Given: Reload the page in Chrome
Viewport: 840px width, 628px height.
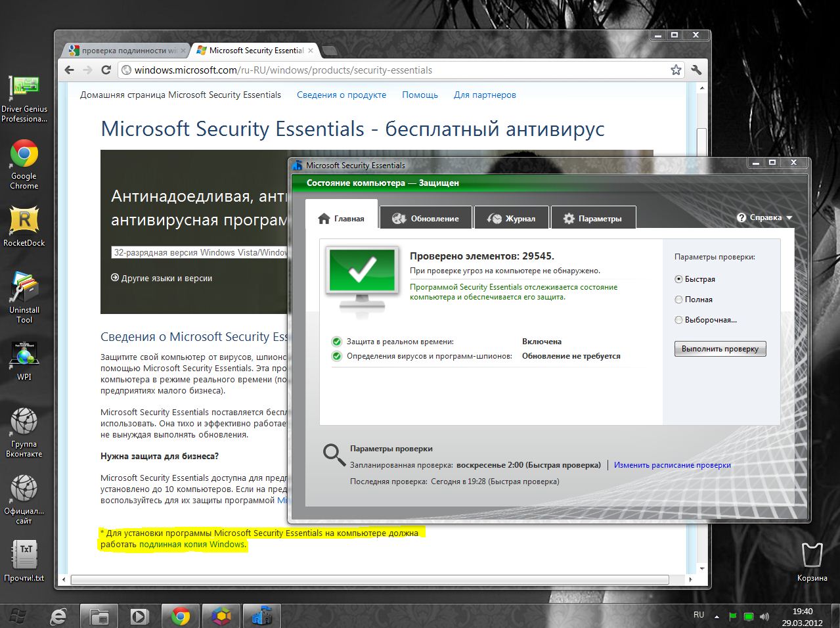Looking at the screenshot, I should 106,70.
